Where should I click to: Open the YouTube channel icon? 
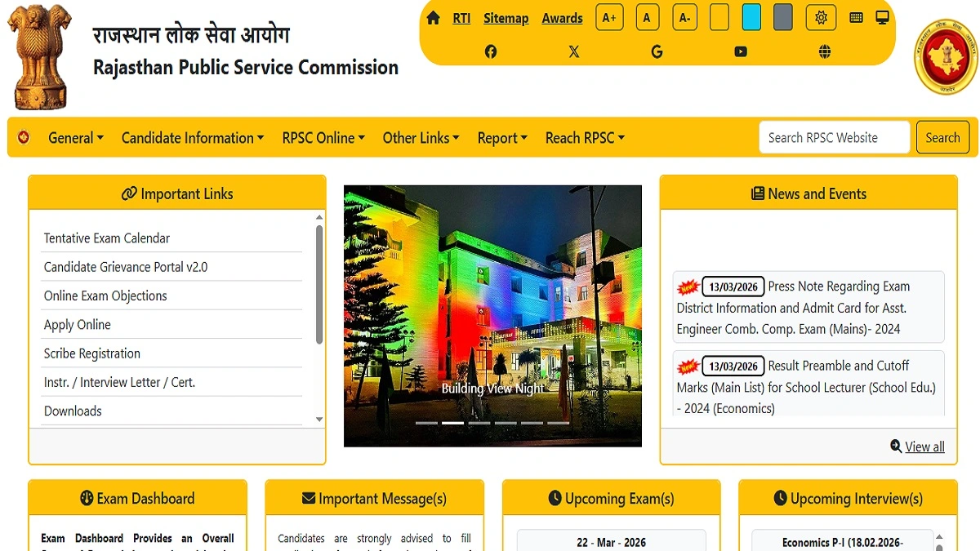tap(740, 51)
